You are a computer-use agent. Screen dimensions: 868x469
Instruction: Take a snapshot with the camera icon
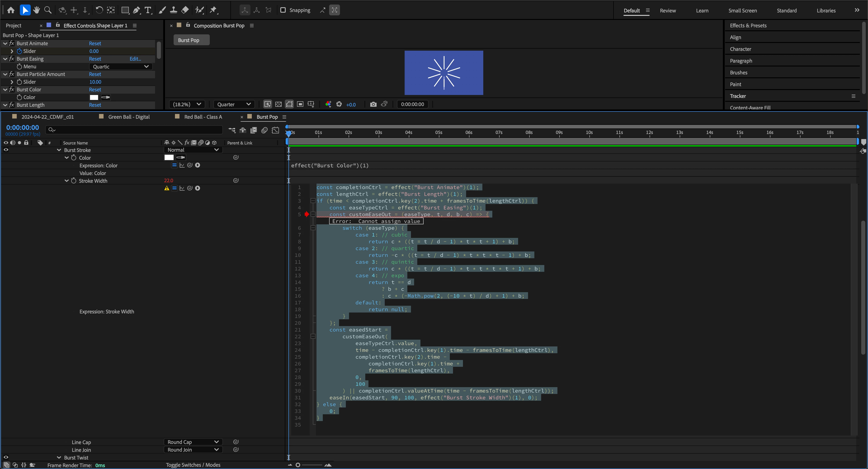[x=373, y=104]
